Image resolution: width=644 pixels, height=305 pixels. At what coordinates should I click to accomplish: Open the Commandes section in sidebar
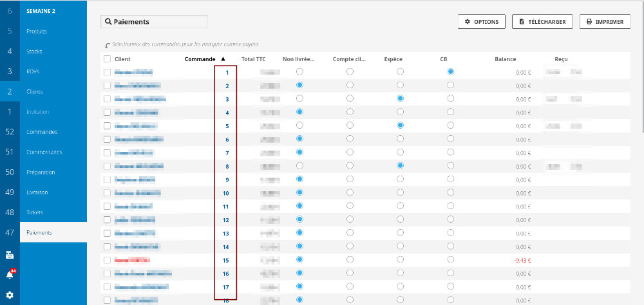click(x=42, y=132)
